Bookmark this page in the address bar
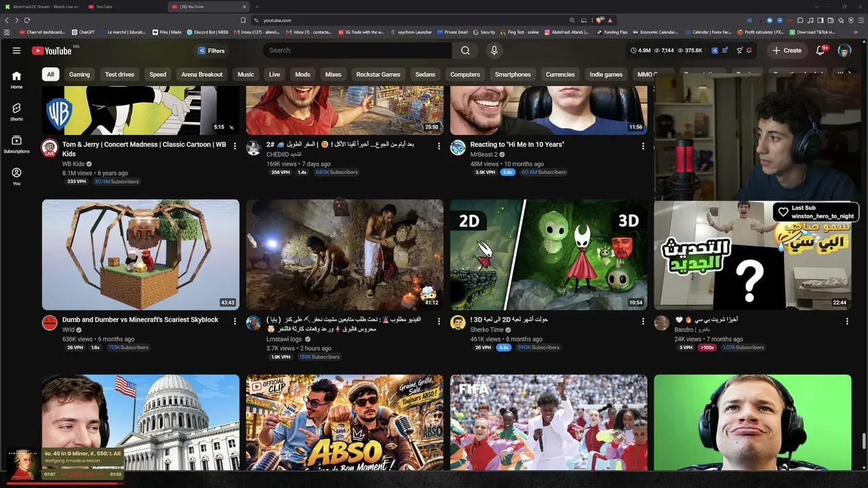868x488 pixels. [243, 20]
